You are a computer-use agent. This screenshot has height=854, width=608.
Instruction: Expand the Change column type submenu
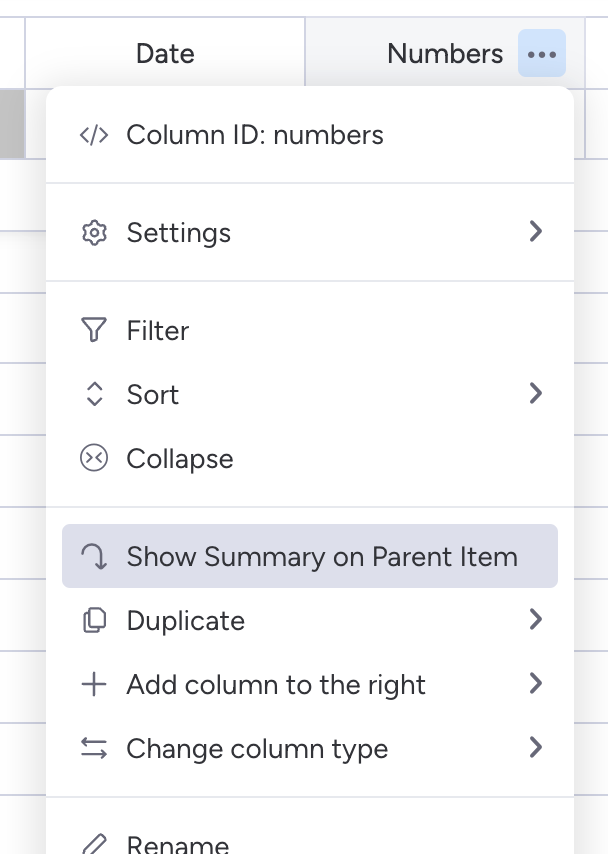pyautogui.click(x=536, y=748)
